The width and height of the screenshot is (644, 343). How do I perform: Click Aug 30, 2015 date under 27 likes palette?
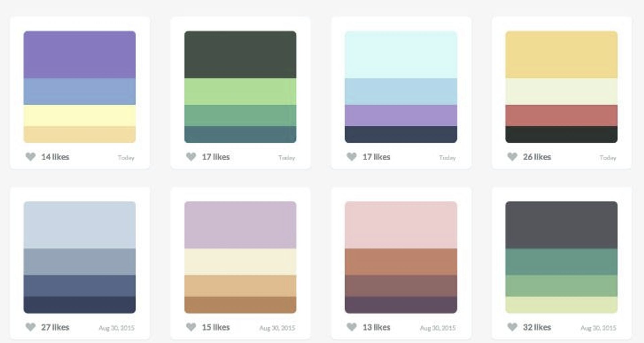click(116, 328)
